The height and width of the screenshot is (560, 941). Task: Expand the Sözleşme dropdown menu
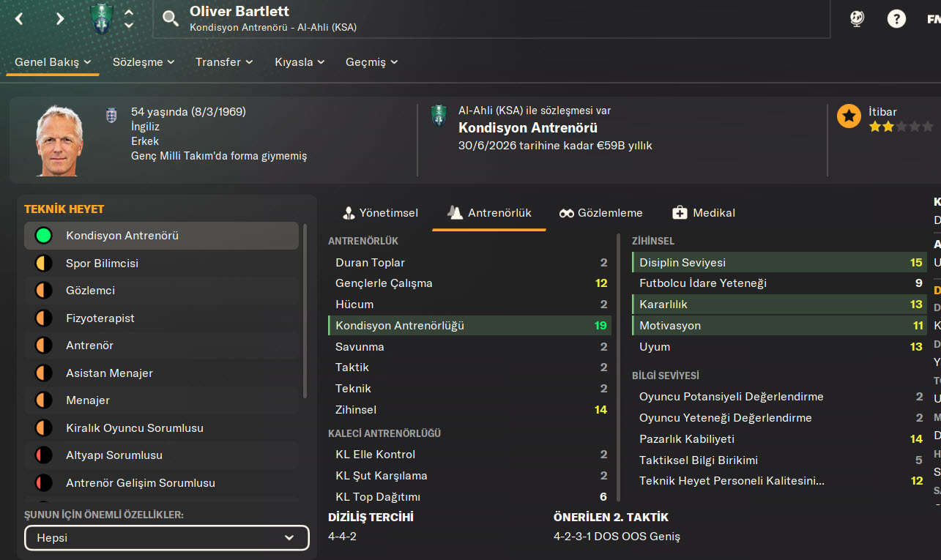(144, 62)
